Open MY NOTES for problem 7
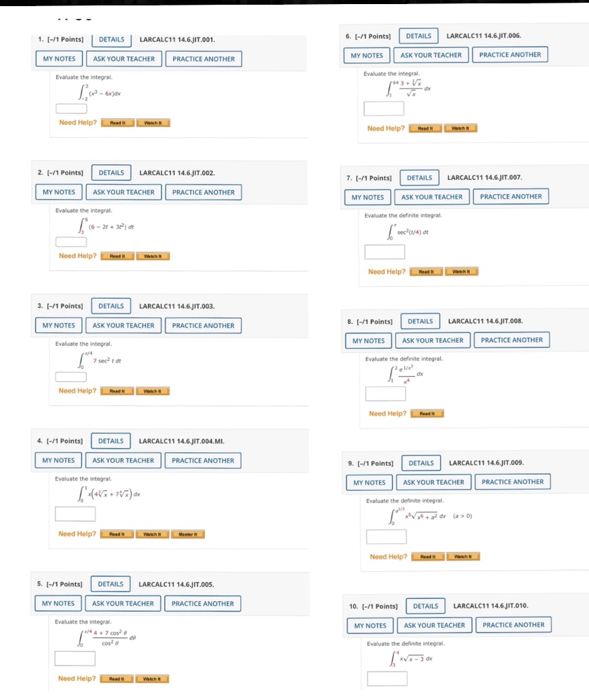Screen dimensions: 589x700 pos(368,196)
